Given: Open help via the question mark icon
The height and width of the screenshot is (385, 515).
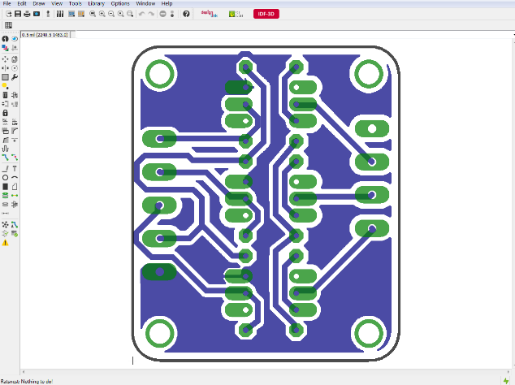Looking at the screenshot, I should 186,14.
